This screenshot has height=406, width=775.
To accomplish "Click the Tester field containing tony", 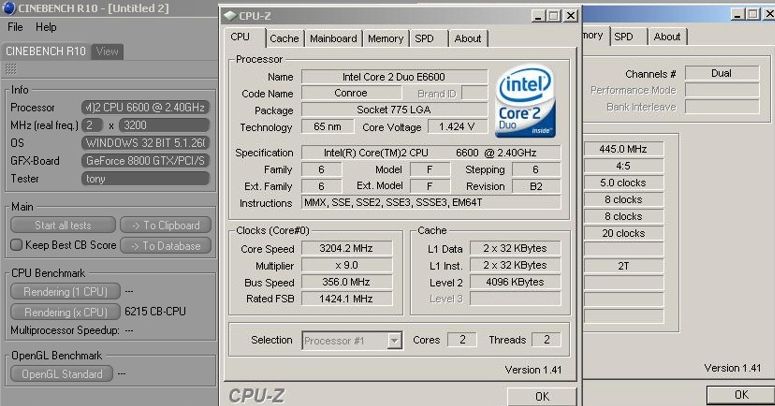I will [x=145, y=179].
